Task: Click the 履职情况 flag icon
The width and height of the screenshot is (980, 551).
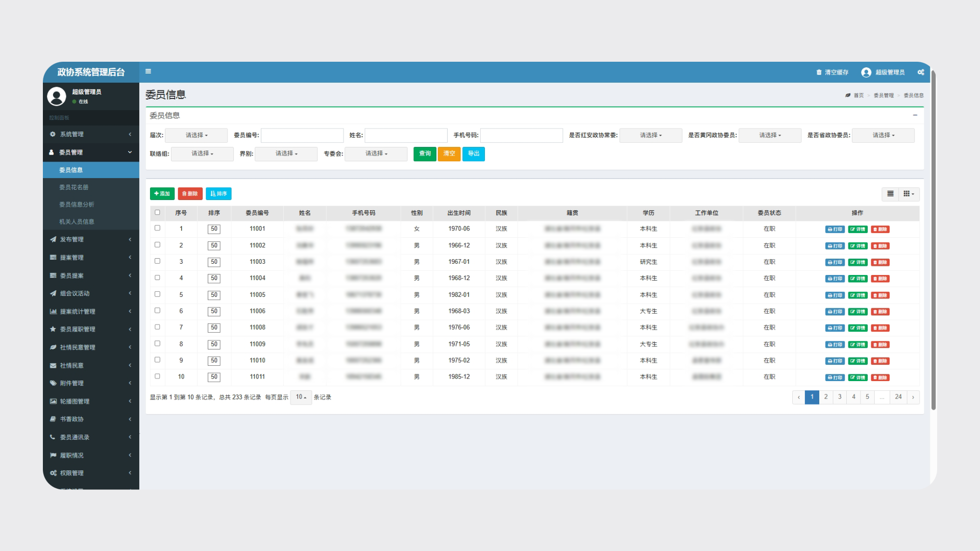Action: pos(53,455)
